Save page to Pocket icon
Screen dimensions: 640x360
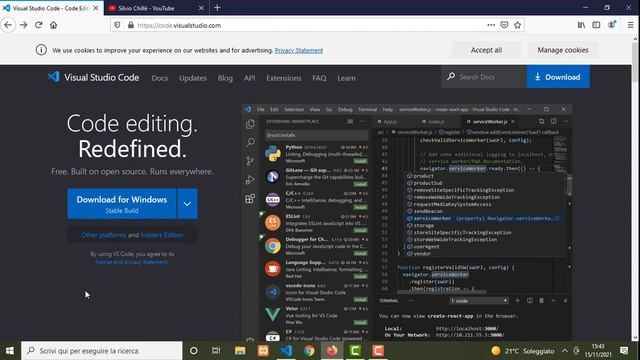(x=504, y=25)
